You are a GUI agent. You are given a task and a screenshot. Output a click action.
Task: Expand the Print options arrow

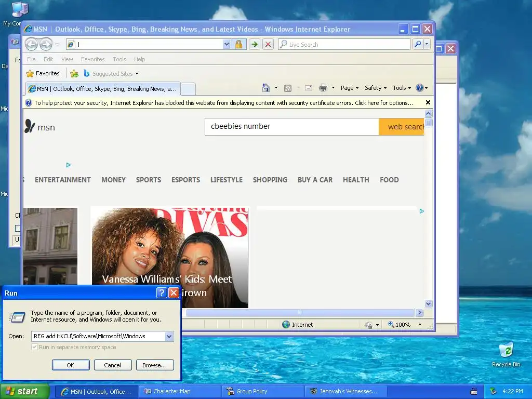[x=333, y=88]
